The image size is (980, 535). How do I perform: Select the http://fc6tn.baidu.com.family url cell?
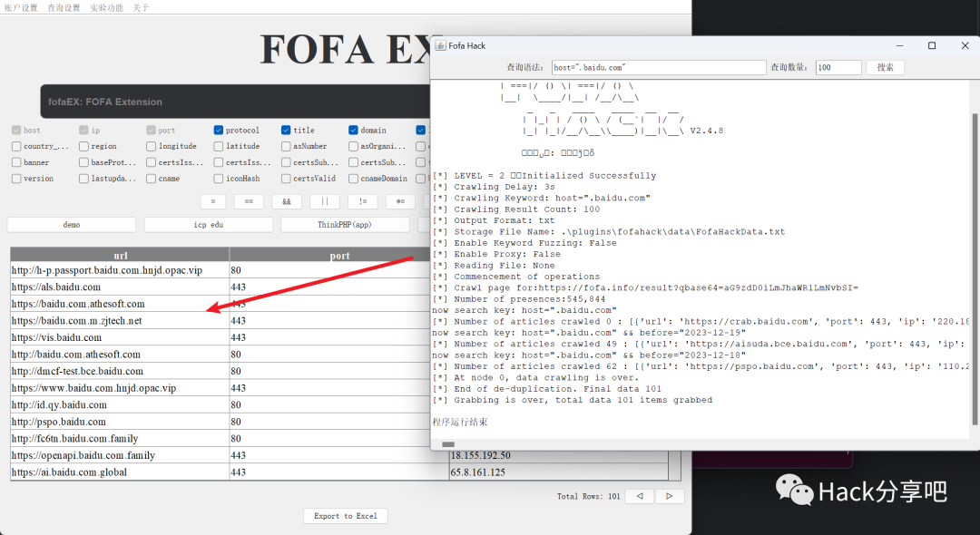(120, 439)
